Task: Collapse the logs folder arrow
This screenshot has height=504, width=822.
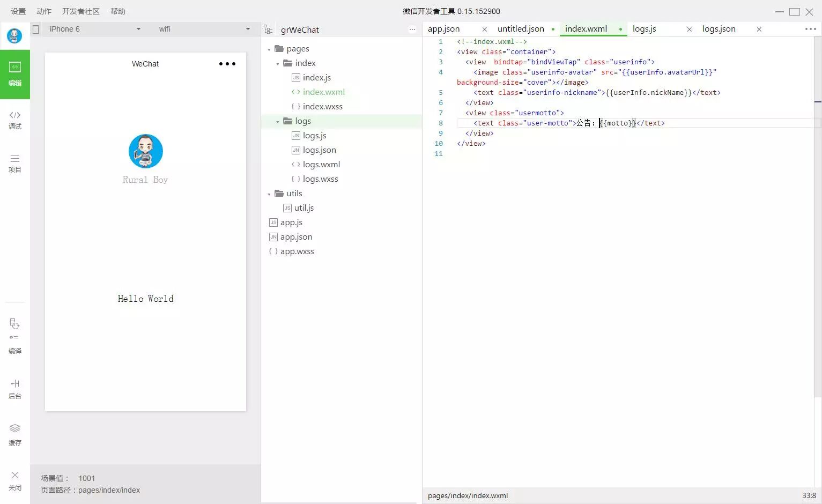Action: pos(278,122)
